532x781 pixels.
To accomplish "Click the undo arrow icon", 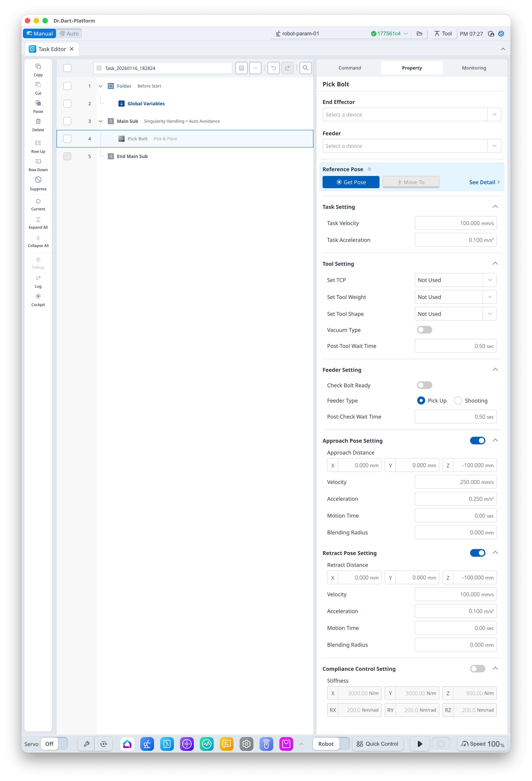I will pyautogui.click(x=274, y=68).
